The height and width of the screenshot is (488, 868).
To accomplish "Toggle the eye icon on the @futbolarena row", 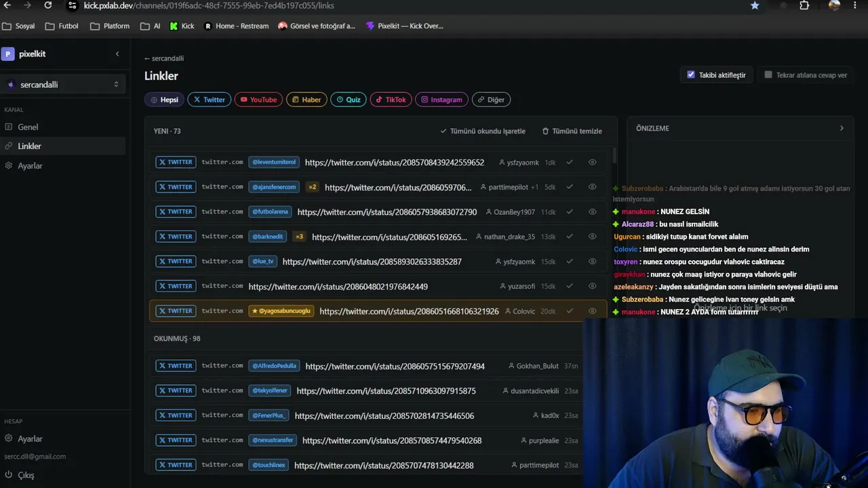I will coord(592,212).
